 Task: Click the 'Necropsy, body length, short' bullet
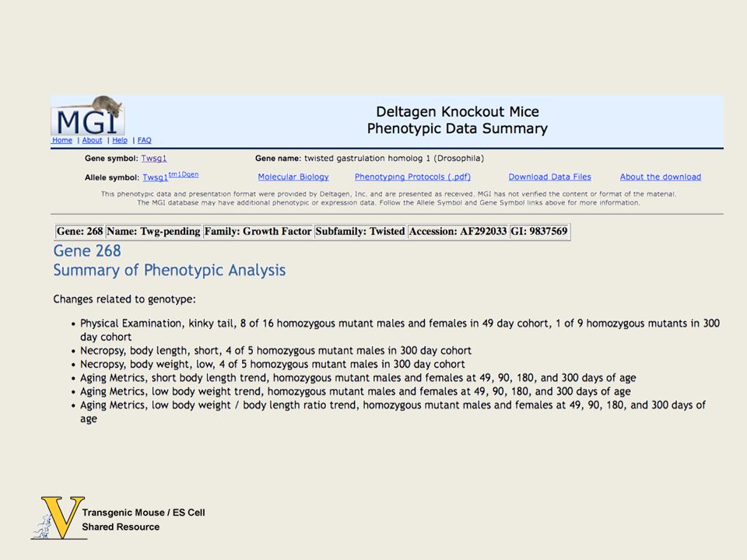pos(275,351)
